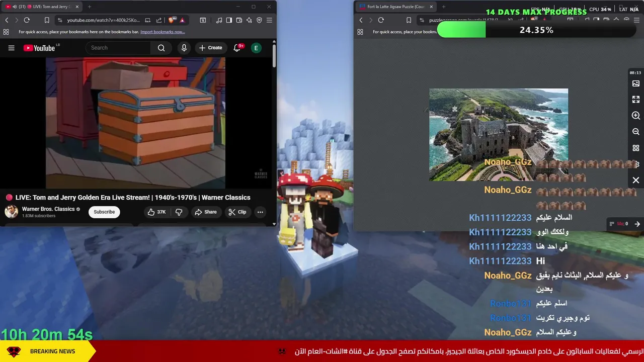Go to YouTube home via logo
This screenshot has width=644, height=362.
coord(39,48)
